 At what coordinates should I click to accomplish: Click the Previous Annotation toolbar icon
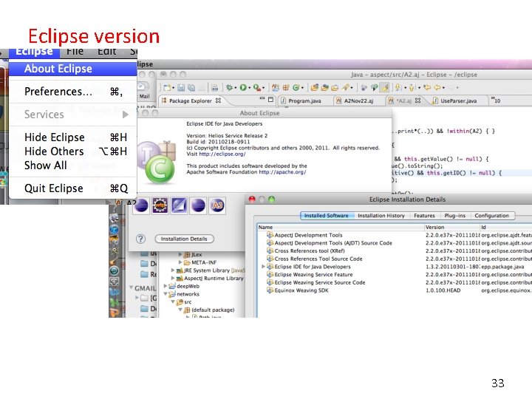[412, 87]
